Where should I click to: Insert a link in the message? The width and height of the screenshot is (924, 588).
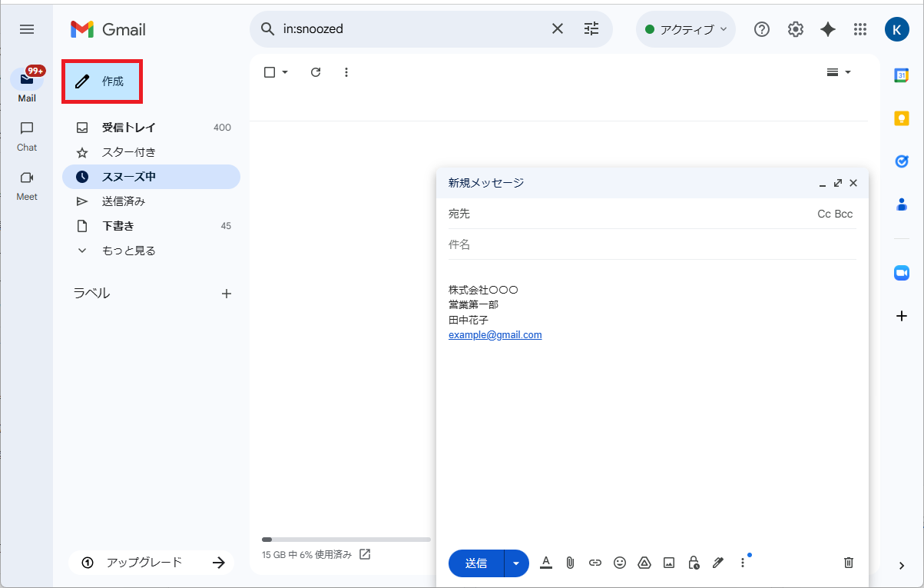click(594, 563)
